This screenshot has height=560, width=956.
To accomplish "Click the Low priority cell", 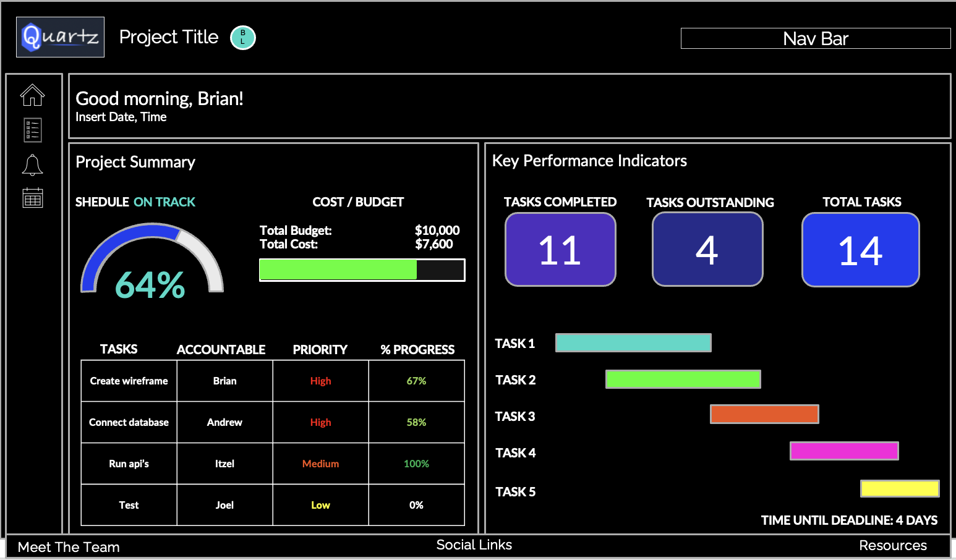I will click(x=321, y=505).
